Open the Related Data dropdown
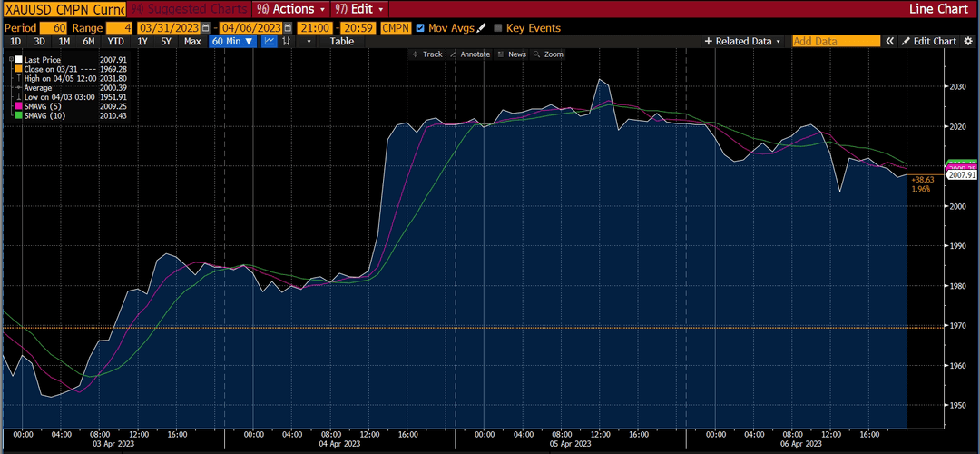The height and width of the screenshot is (454, 980). point(742,41)
